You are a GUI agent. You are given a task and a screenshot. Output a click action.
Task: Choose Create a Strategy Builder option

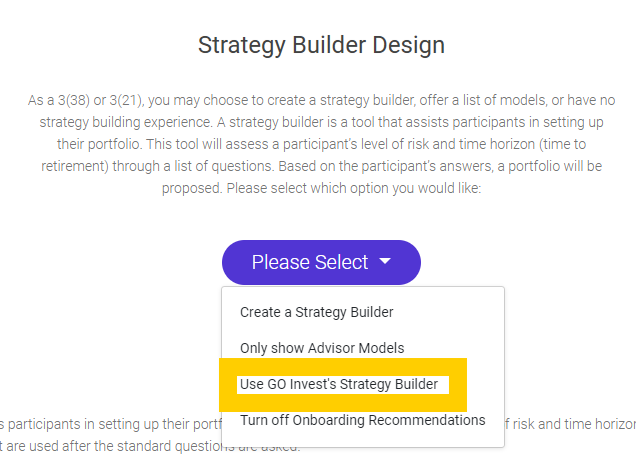[316, 312]
